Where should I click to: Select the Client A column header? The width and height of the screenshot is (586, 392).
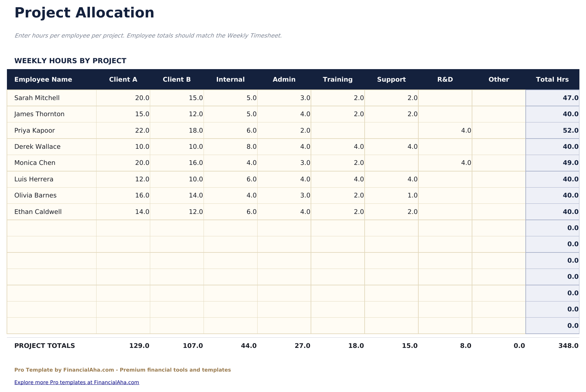click(x=123, y=79)
